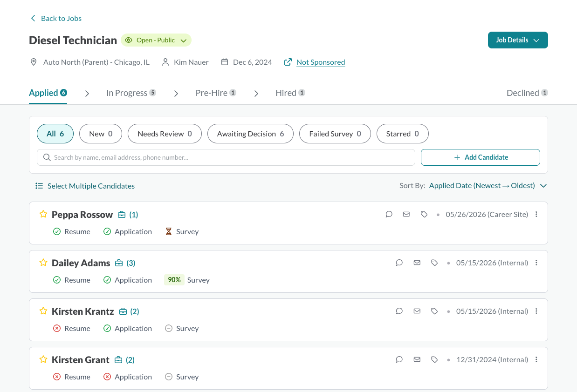Viewport: 577px width, 392px height.
Task: Star candidate Kirsten Grant
Action: click(x=43, y=359)
